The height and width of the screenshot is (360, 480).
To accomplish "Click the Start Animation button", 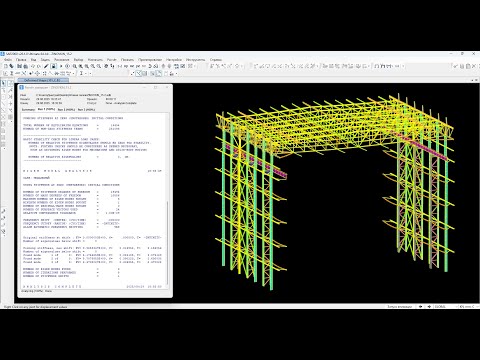I will pos(400,306).
